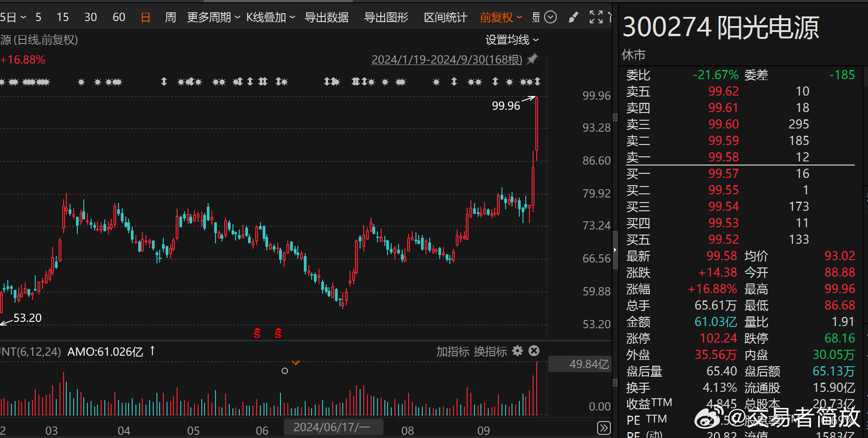Click the 2024/06/17 date slider handle

click(333, 427)
